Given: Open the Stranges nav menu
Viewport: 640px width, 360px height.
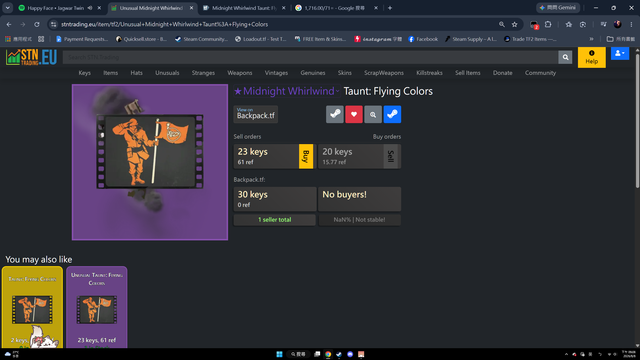Looking at the screenshot, I should 203,73.
